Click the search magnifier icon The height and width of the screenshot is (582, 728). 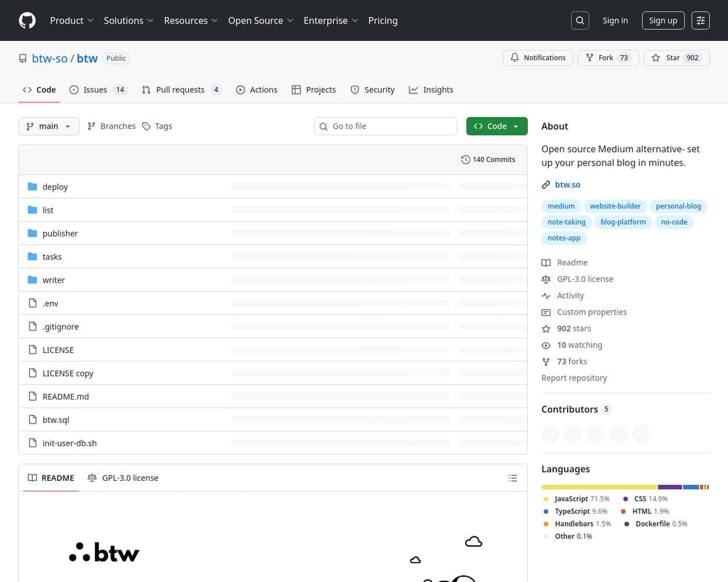coord(580,20)
